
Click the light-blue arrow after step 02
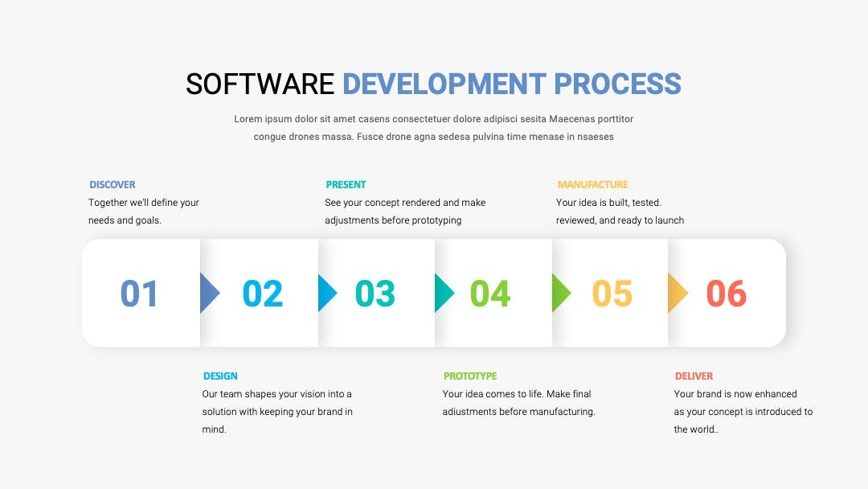point(328,293)
